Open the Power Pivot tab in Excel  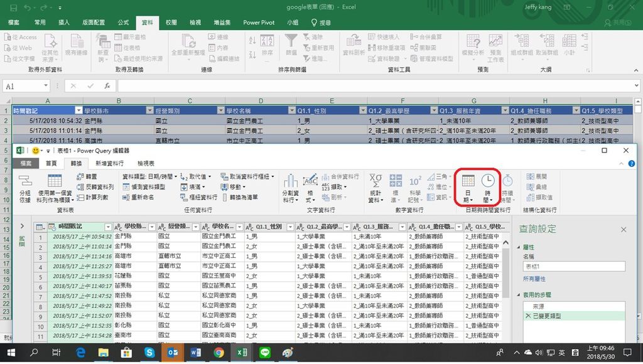[x=259, y=23]
